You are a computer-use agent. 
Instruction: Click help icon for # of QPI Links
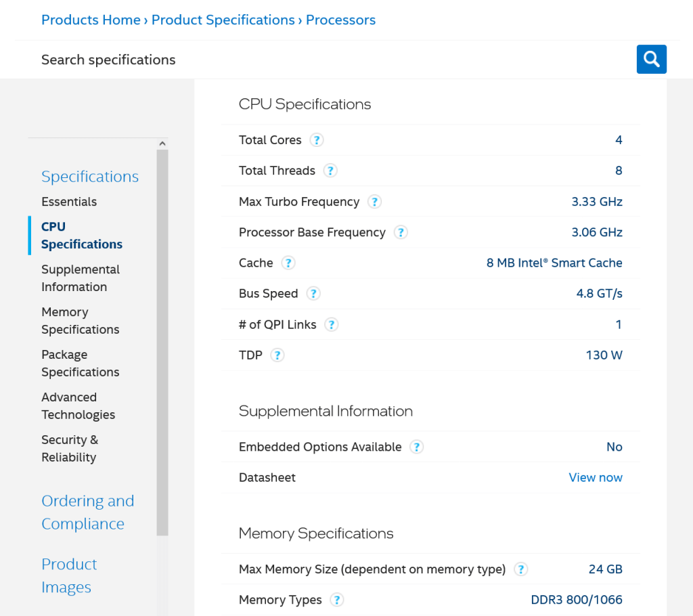[331, 325]
